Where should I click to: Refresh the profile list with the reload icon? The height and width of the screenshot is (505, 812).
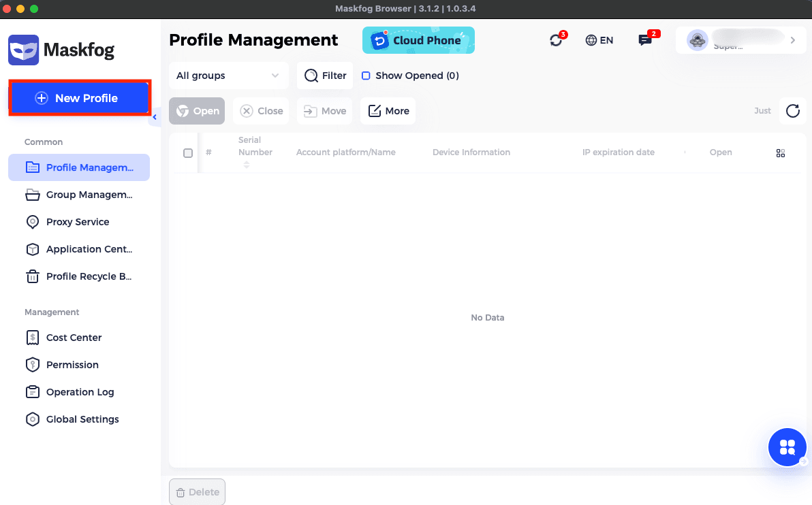tap(792, 110)
